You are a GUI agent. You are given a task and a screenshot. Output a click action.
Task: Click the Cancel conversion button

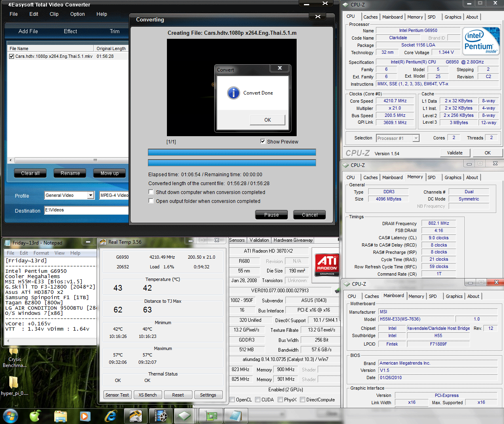pos(310,215)
